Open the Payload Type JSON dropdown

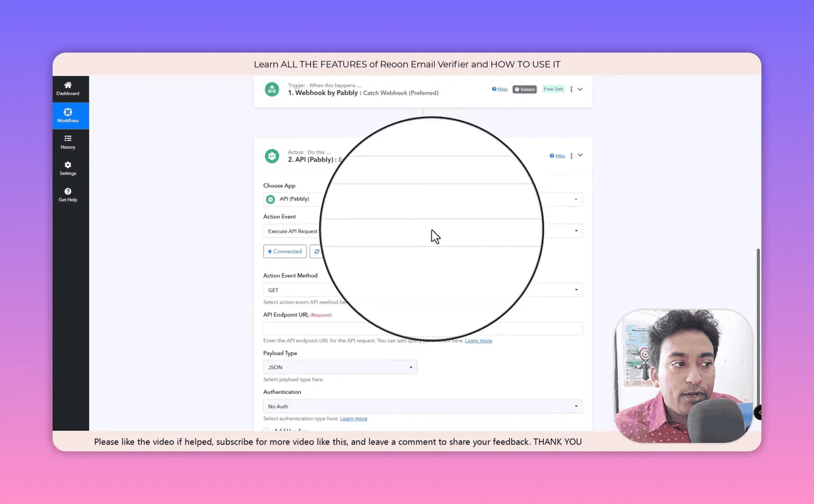coord(340,367)
